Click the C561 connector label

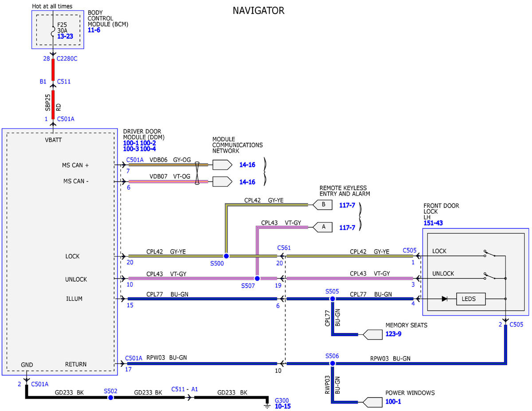[x=284, y=248]
